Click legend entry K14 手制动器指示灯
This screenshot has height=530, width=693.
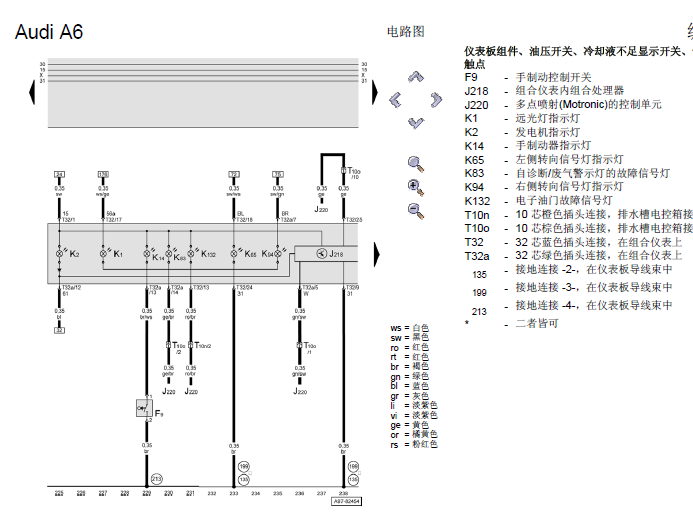pos(528,146)
